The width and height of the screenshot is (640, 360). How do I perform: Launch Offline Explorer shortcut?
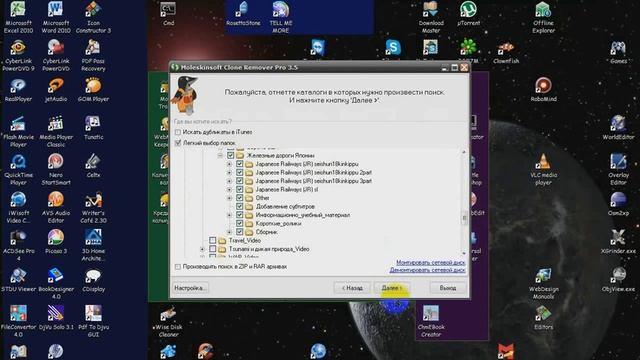(x=543, y=17)
